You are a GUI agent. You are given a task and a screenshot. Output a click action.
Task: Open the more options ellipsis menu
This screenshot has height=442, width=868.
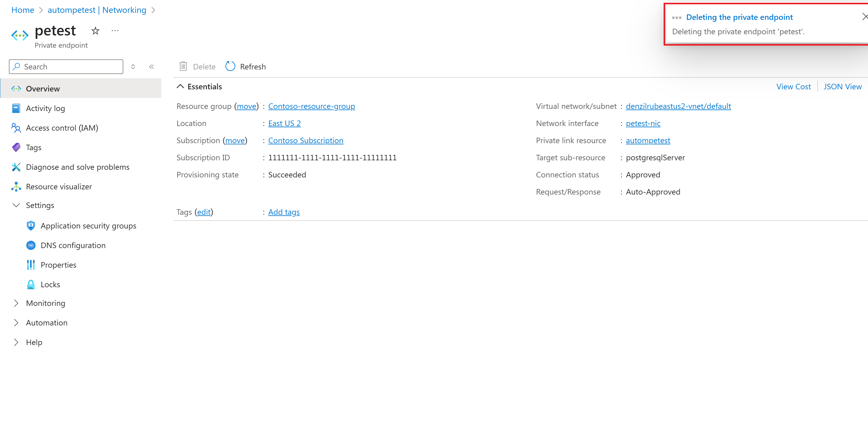(115, 31)
